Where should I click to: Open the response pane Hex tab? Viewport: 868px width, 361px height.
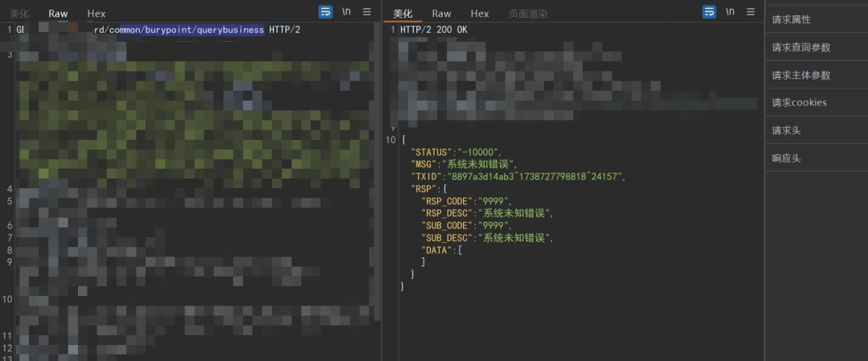click(480, 14)
